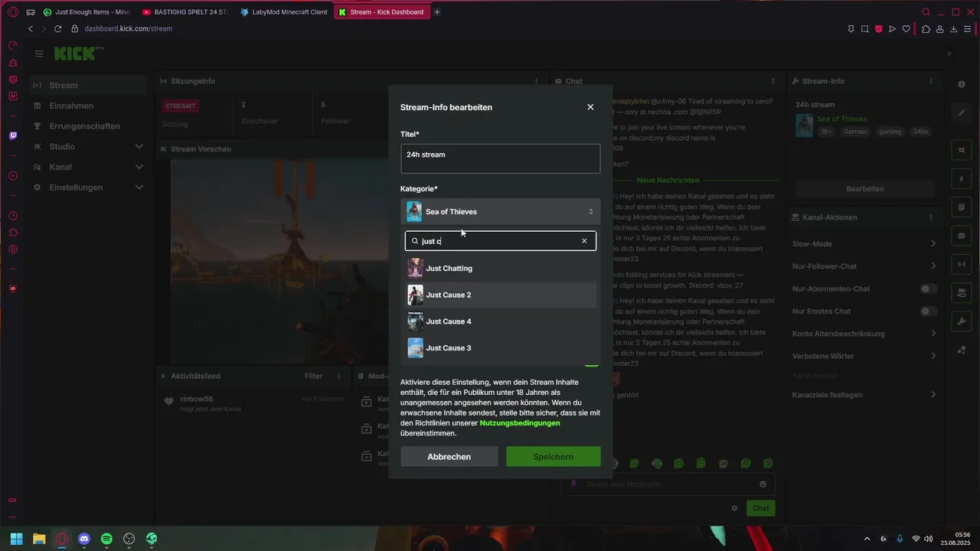
Task: Select Just Cause 3 from the category results
Action: click(500, 348)
